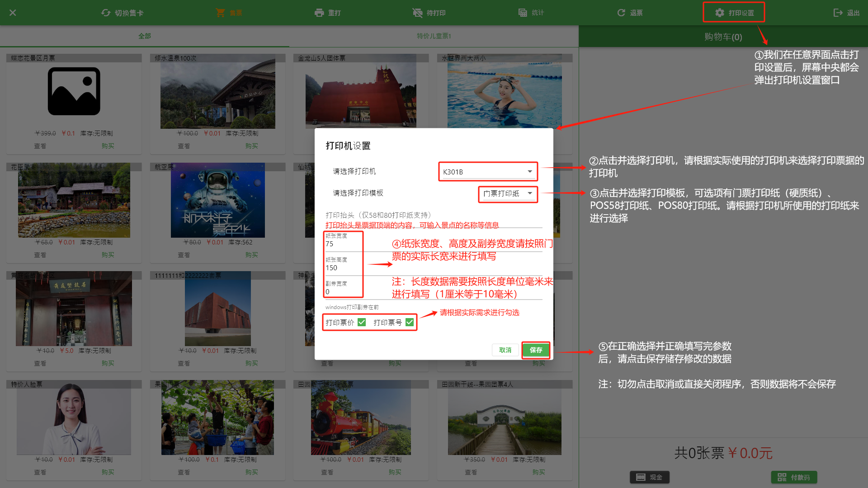Click the switch ticket card (切换售卡) icon
Viewport: 868px width, 488px height.
106,13
